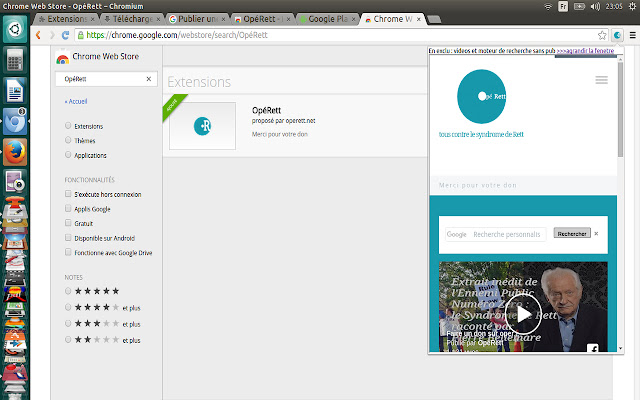
Task: Click the popup vertical scrollbar thumb
Action: (x=620, y=109)
